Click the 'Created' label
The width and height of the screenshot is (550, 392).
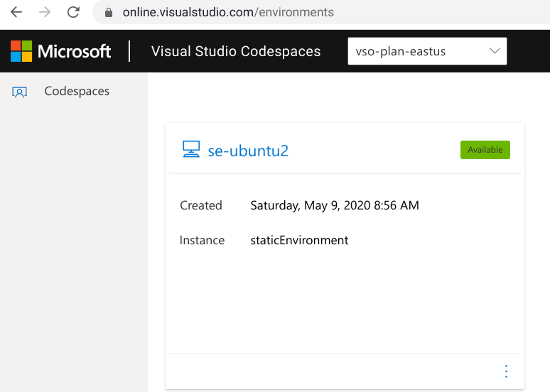pyautogui.click(x=201, y=205)
